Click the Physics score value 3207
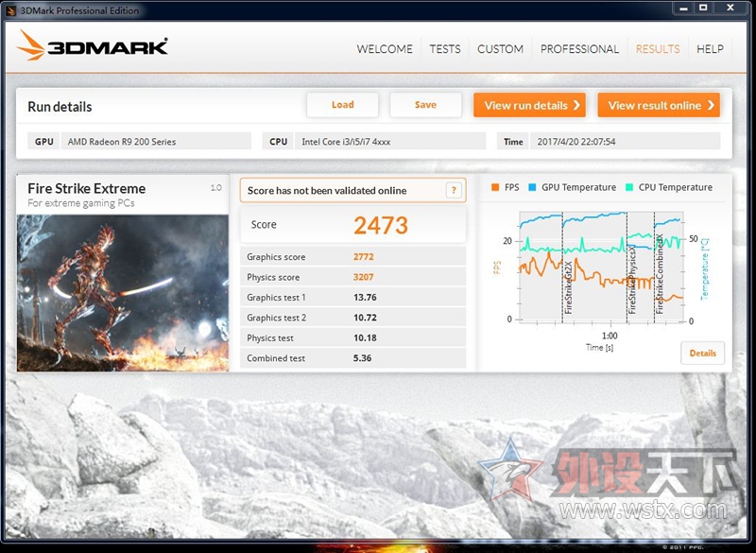The width and height of the screenshot is (756, 553). (x=364, y=277)
